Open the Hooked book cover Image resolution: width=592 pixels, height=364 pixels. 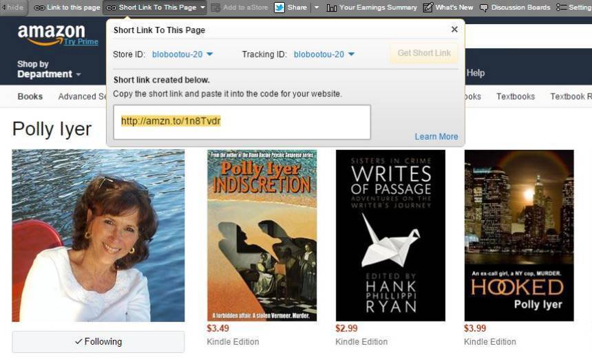pos(519,235)
